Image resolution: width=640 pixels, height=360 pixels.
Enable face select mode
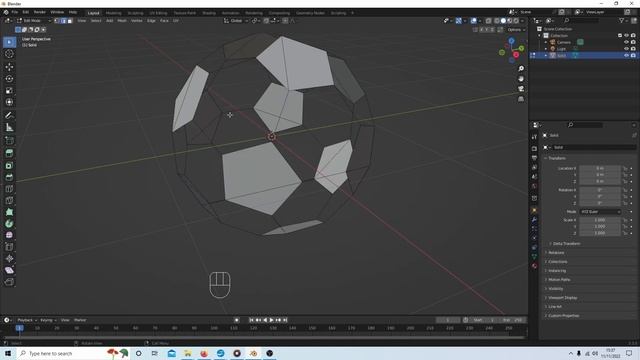coord(70,20)
